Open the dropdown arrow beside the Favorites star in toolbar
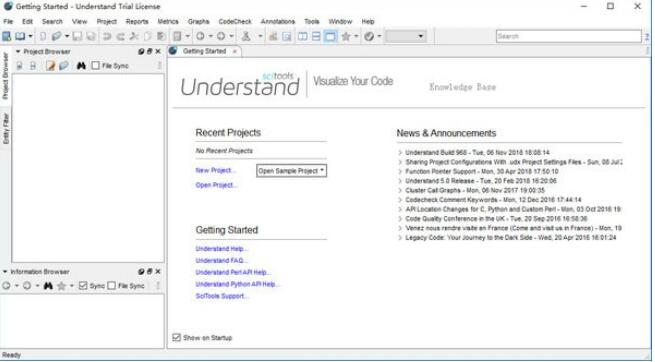Screen dimensions: 655x362 (356, 36)
